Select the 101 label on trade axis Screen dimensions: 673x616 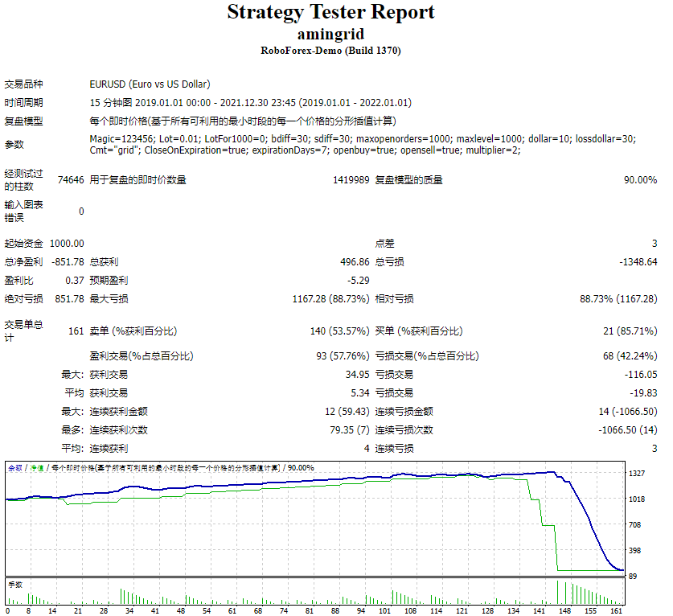click(384, 610)
